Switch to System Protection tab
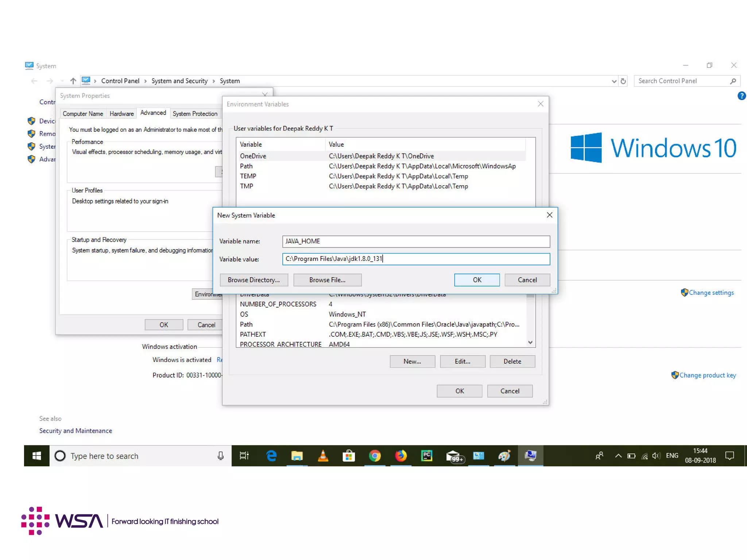747x560 pixels. point(195,113)
